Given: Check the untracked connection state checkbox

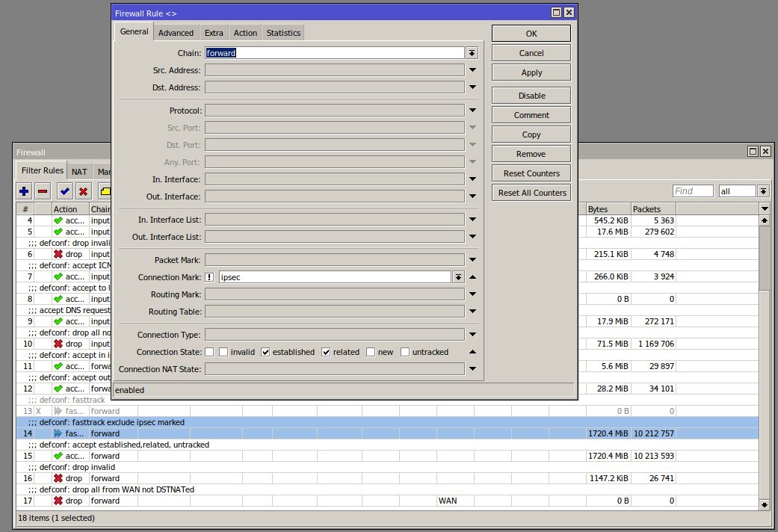Looking at the screenshot, I should tap(404, 351).
